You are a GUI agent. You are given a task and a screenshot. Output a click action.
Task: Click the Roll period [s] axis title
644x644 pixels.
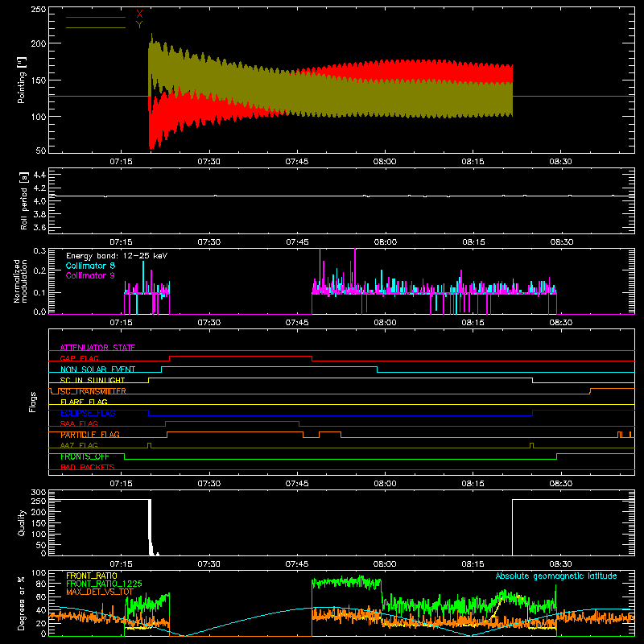pos(23,200)
